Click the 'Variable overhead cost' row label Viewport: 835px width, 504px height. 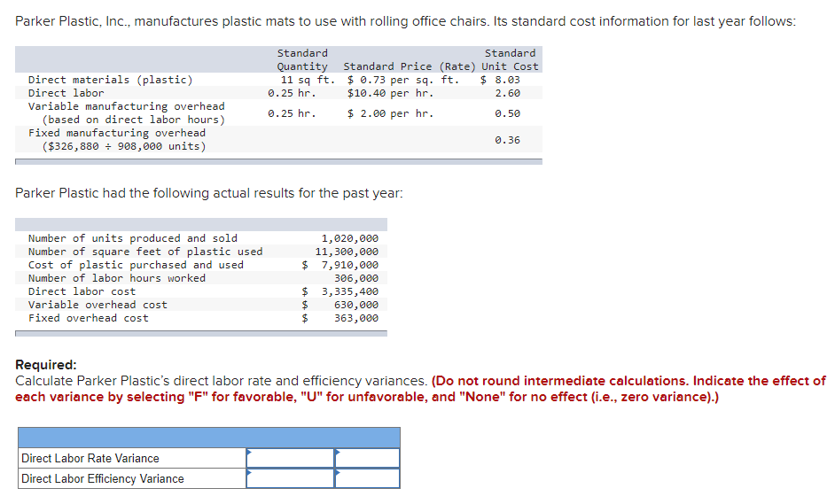[x=98, y=305]
